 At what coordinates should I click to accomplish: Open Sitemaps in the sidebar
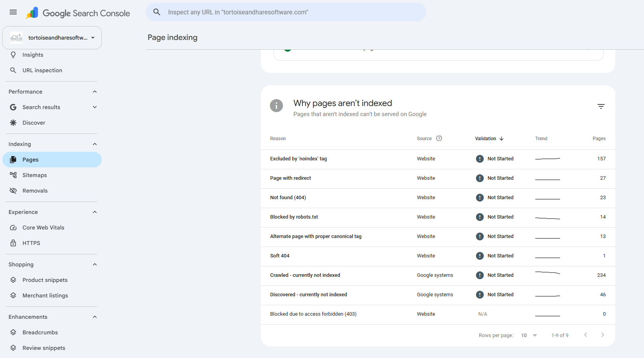click(x=52, y=175)
